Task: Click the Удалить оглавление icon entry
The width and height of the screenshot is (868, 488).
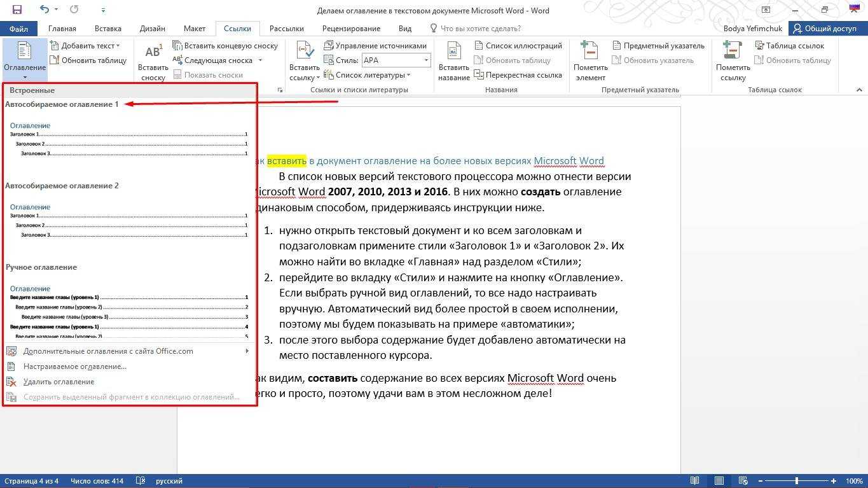Action: tap(11, 382)
